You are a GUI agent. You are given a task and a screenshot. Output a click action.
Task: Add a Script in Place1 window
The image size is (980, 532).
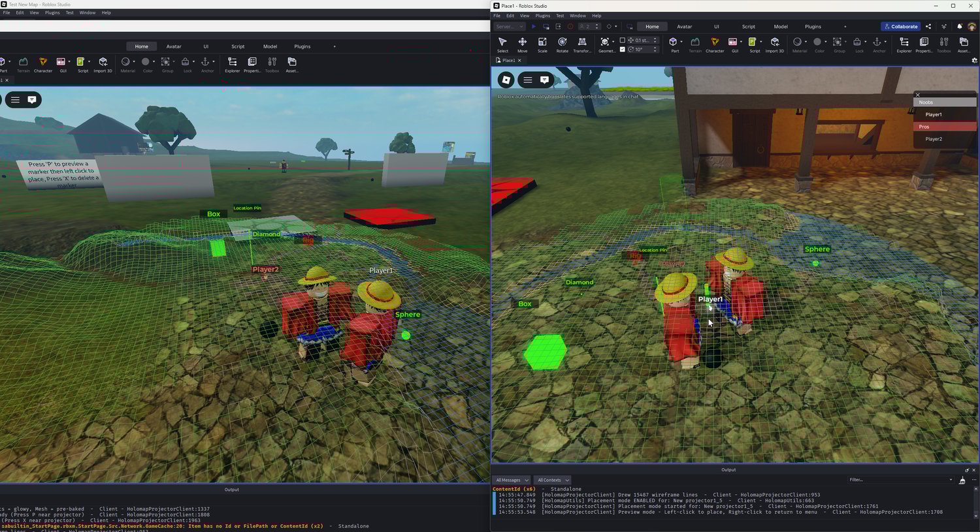pos(753,44)
